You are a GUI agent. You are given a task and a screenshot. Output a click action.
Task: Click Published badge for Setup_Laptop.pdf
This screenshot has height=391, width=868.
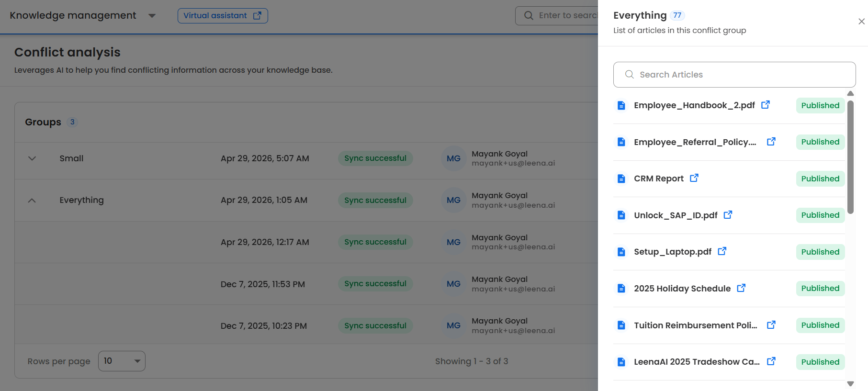coord(820,252)
